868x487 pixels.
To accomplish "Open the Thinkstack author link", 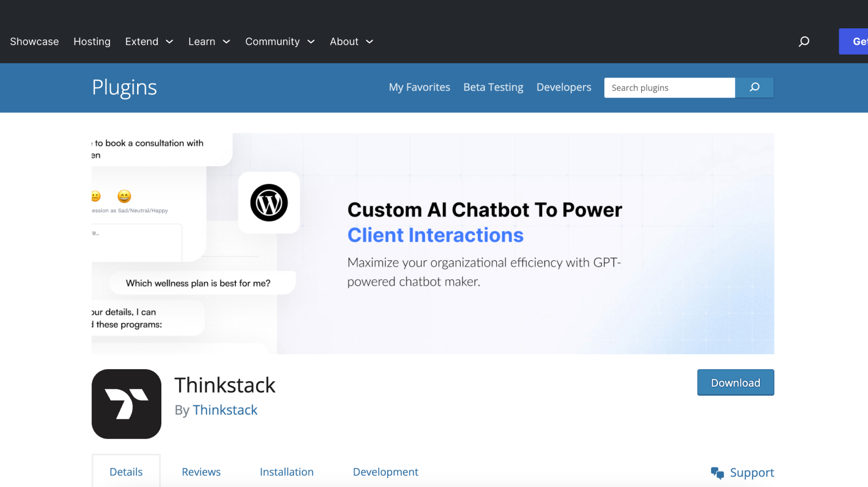I will point(225,409).
